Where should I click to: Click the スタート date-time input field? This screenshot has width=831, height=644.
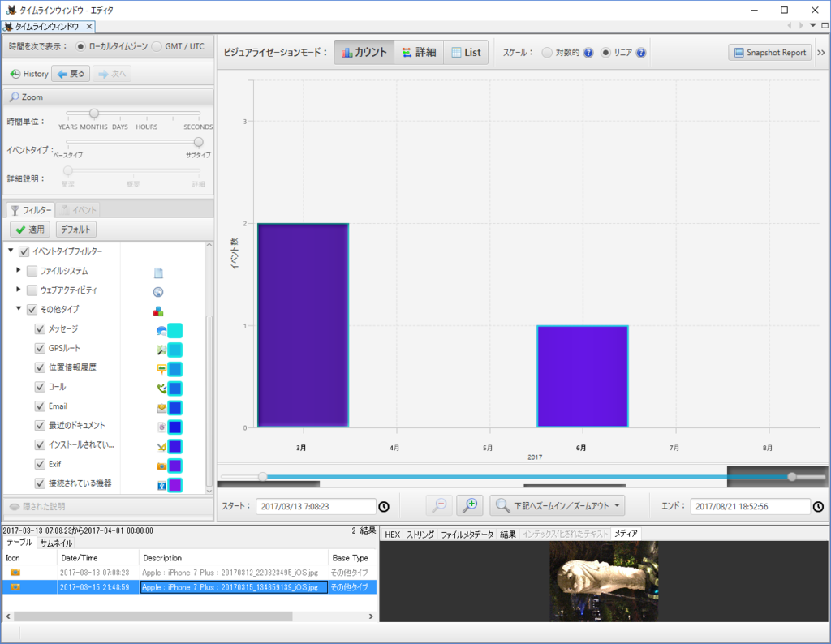coord(316,507)
